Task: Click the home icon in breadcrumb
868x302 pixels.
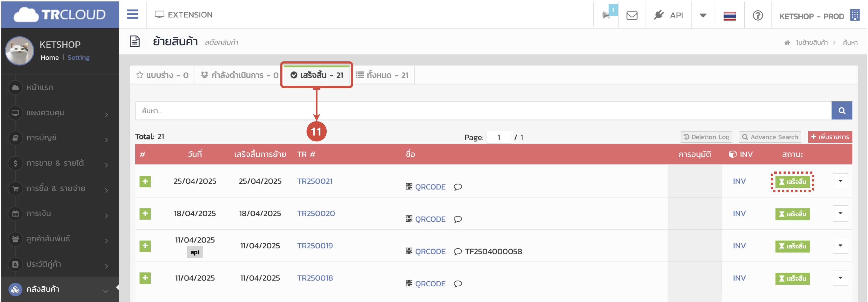Action: [787, 42]
